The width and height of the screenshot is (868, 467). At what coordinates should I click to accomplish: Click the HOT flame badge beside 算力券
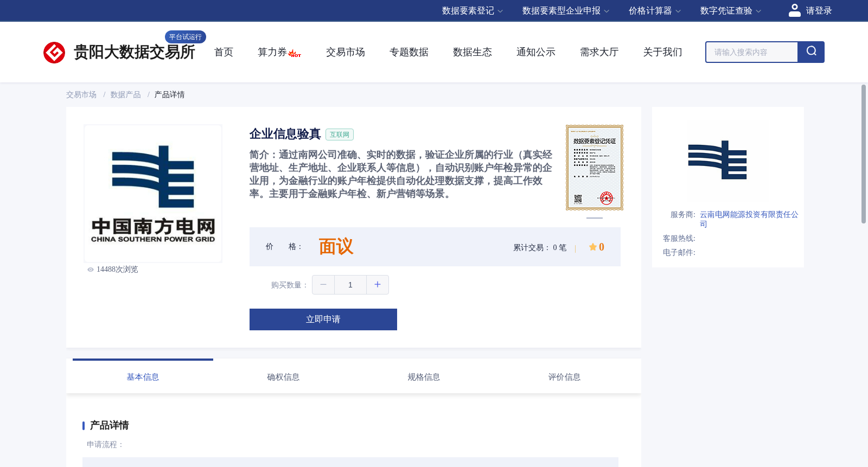[295, 53]
